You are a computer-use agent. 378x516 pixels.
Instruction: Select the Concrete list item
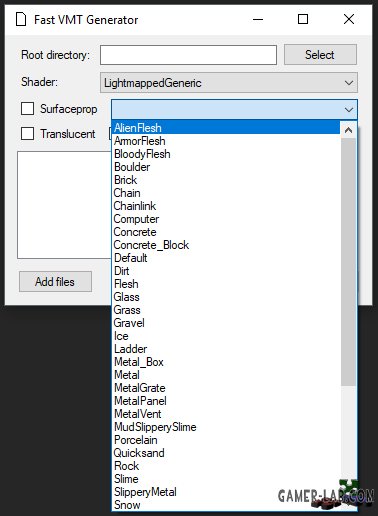(226, 232)
